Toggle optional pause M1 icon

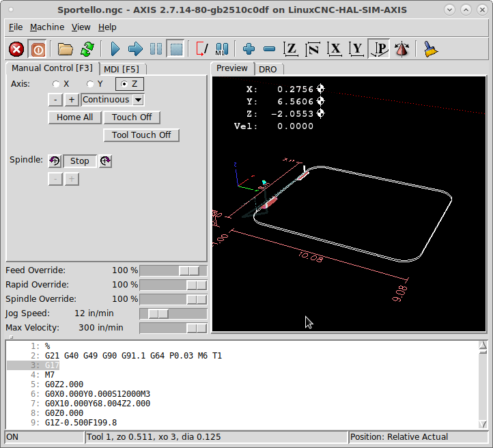pos(222,49)
